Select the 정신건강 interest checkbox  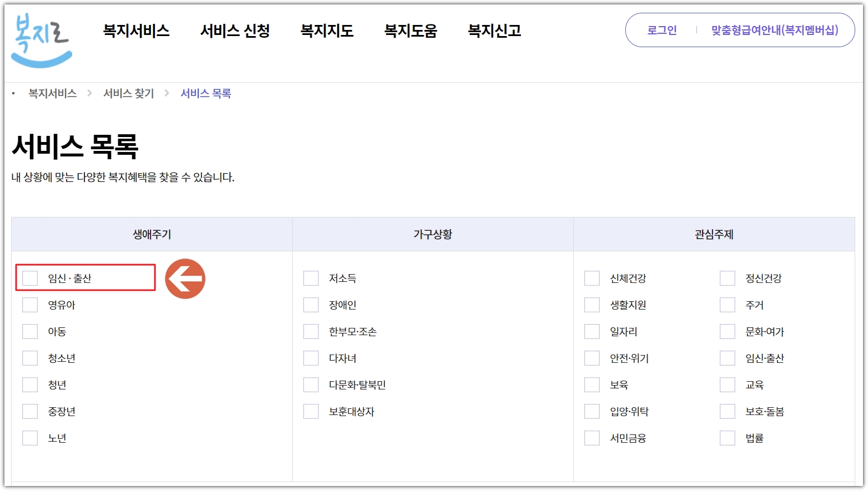[x=727, y=277]
